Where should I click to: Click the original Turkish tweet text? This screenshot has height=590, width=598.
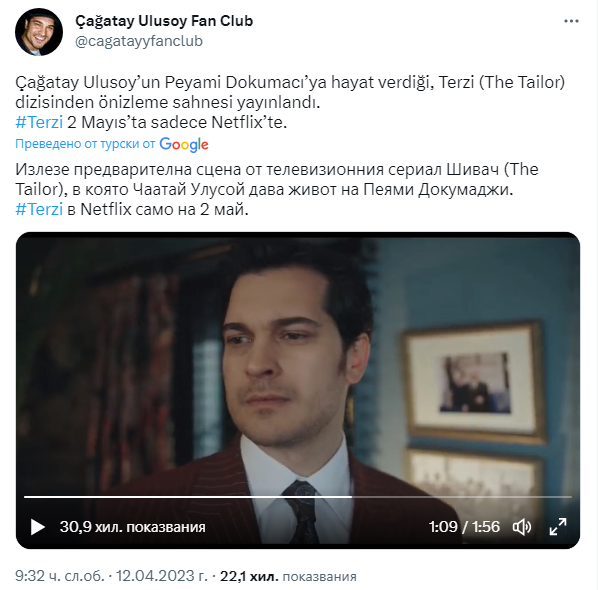pos(290,102)
